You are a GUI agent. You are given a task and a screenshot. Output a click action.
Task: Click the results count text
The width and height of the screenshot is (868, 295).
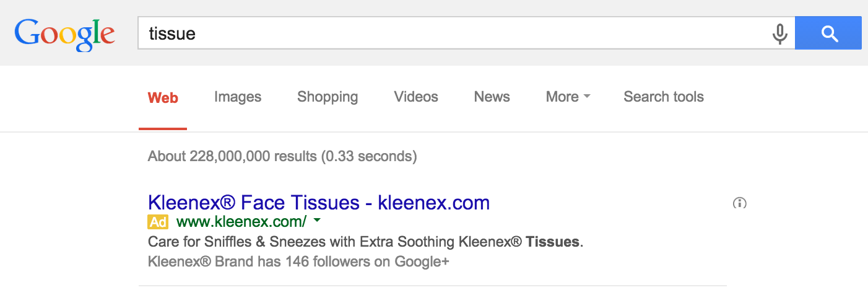pos(282,156)
